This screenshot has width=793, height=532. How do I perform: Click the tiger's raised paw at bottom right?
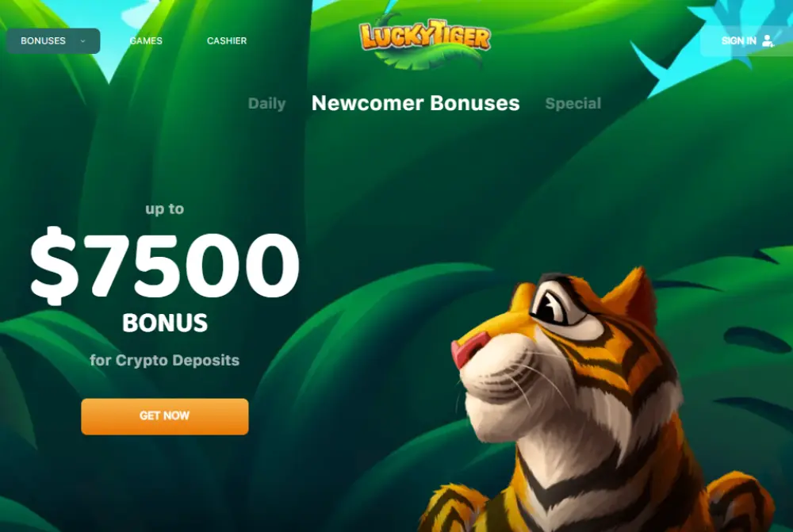pyautogui.click(x=738, y=499)
